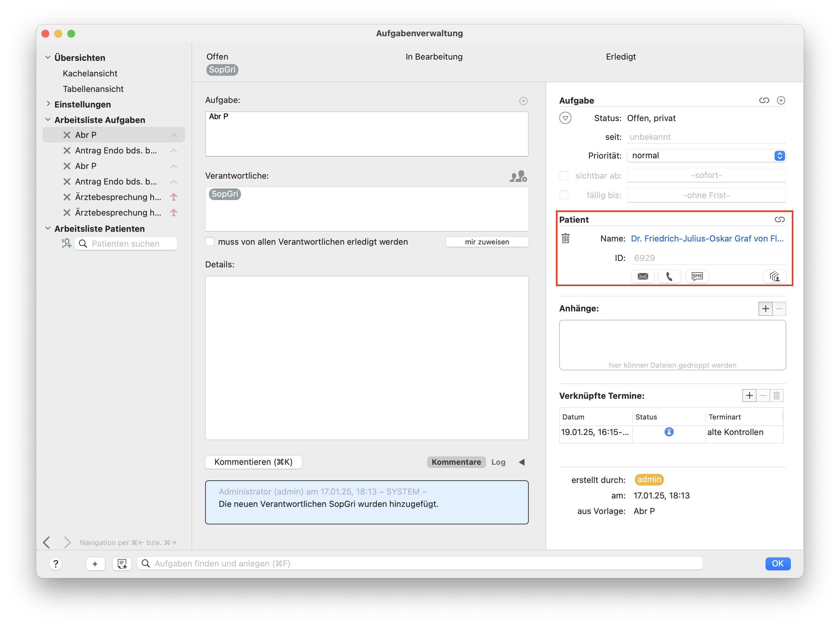The width and height of the screenshot is (840, 626).
Task: Enable the 'fällig bis' checkbox
Action: coord(564,195)
